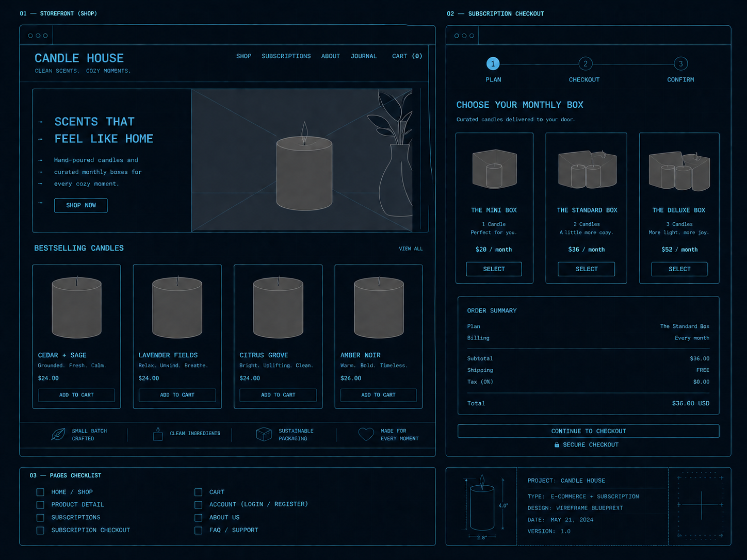Viewport: 747px width, 560px height.
Task: Select The Mini Box plan
Action: pos(494,269)
